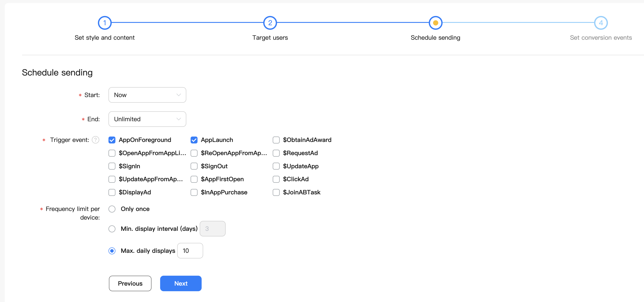Image resolution: width=644 pixels, height=302 pixels.
Task: Click the current Schedule sending step circle
Action: 435,23
